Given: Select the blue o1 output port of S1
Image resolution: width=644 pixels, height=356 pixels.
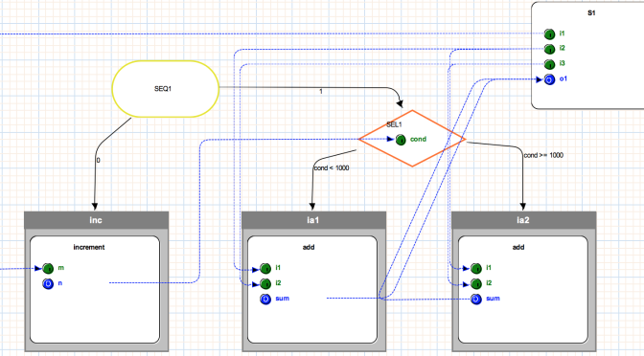Looking at the screenshot, I should [549, 79].
